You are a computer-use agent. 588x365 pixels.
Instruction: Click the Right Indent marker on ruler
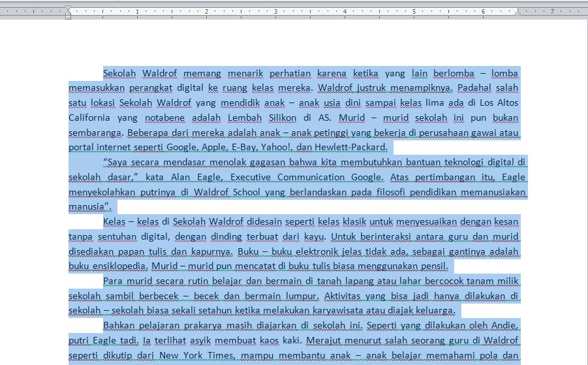[518, 12]
